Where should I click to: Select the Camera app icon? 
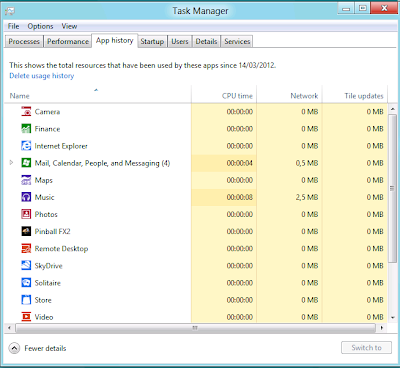pos(26,112)
